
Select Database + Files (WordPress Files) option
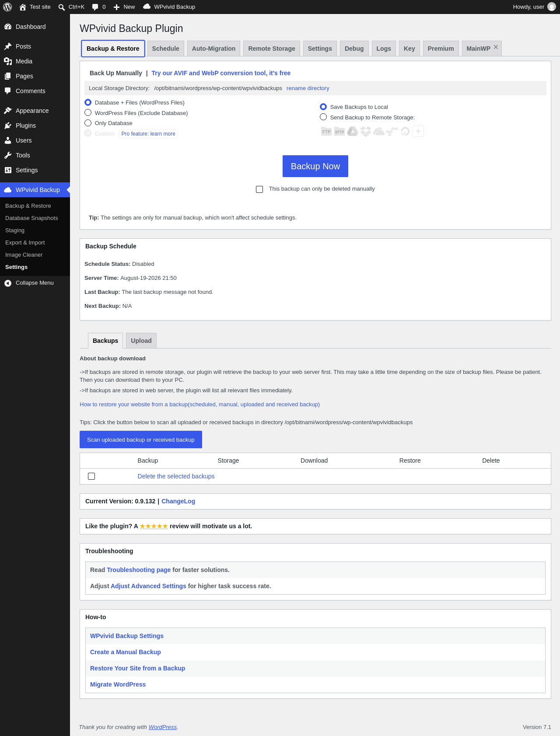tap(88, 102)
